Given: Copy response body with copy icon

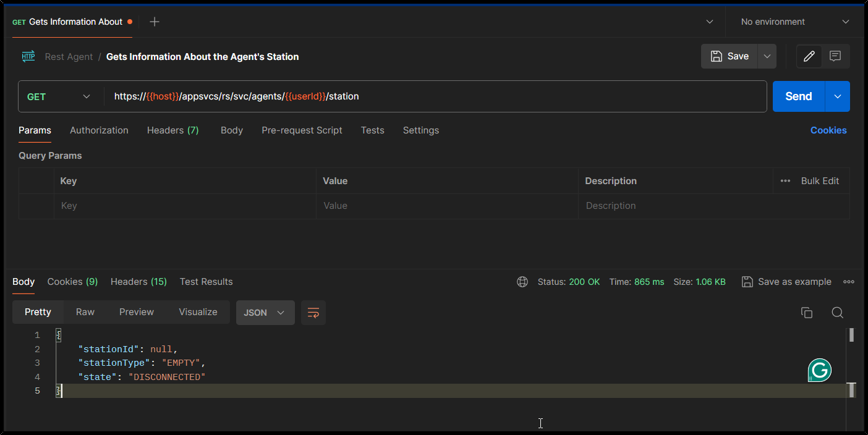Looking at the screenshot, I should pos(806,313).
